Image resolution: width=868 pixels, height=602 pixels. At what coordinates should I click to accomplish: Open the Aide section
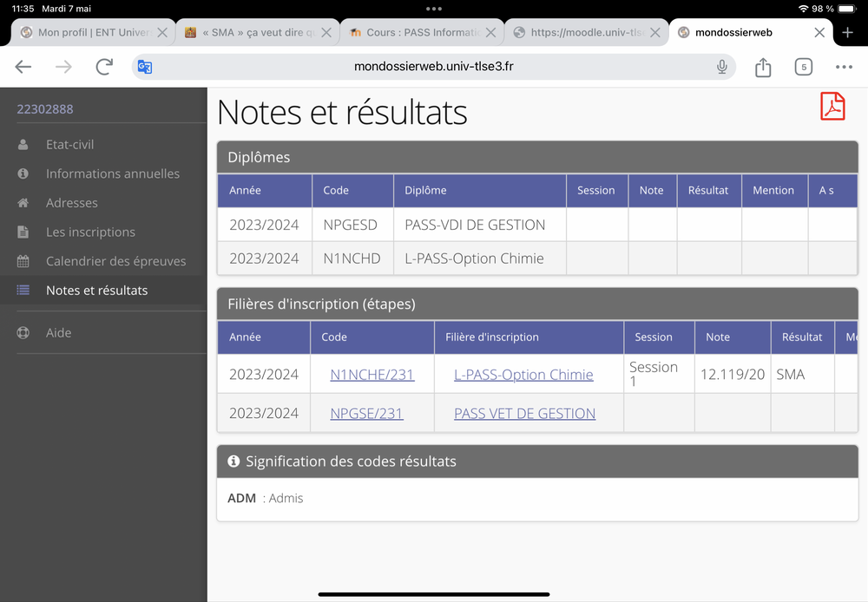(58, 332)
